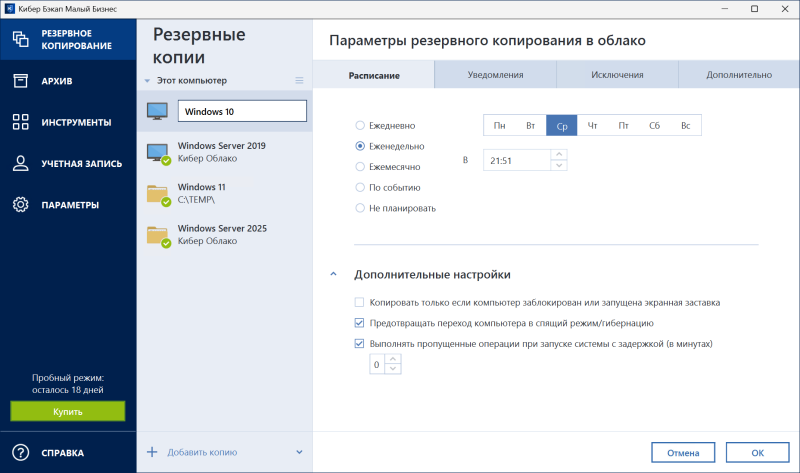
Task: Enable copying only when computer is locked
Action: coord(360,302)
